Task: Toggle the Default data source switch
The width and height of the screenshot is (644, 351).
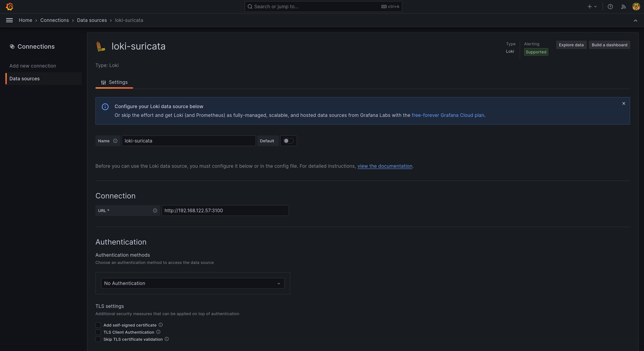Action: click(288, 141)
